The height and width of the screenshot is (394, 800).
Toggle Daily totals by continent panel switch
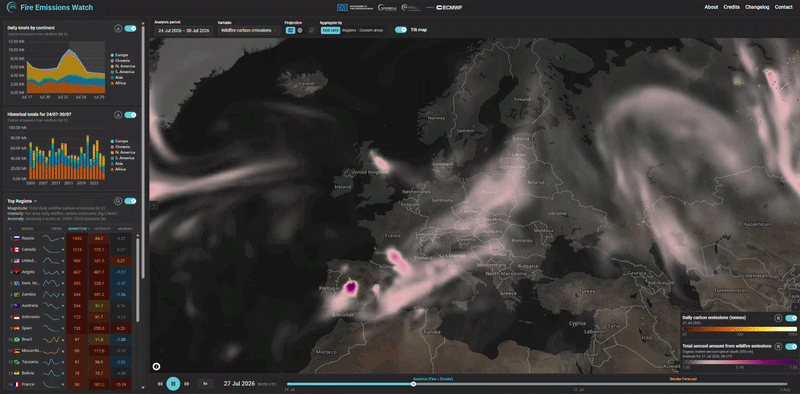coord(131,29)
